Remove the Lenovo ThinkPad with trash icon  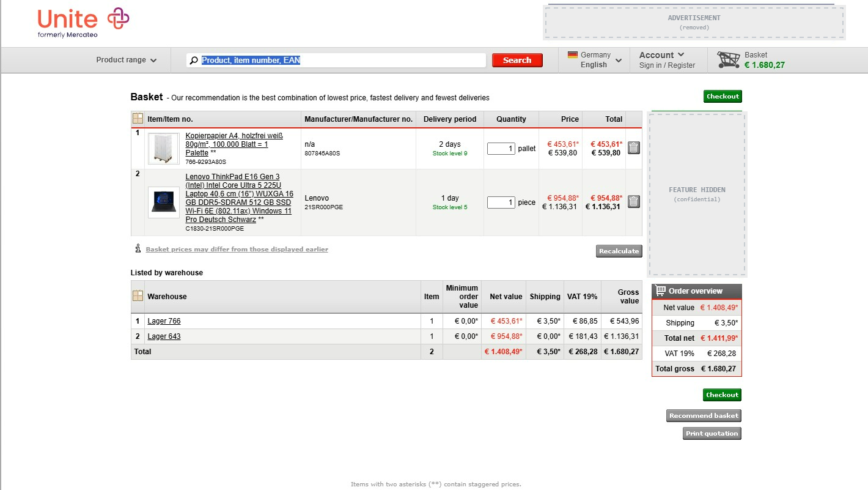point(634,201)
